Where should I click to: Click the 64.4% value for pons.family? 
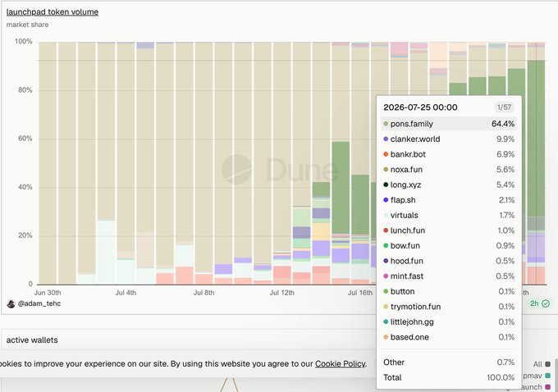click(x=503, y=124)
